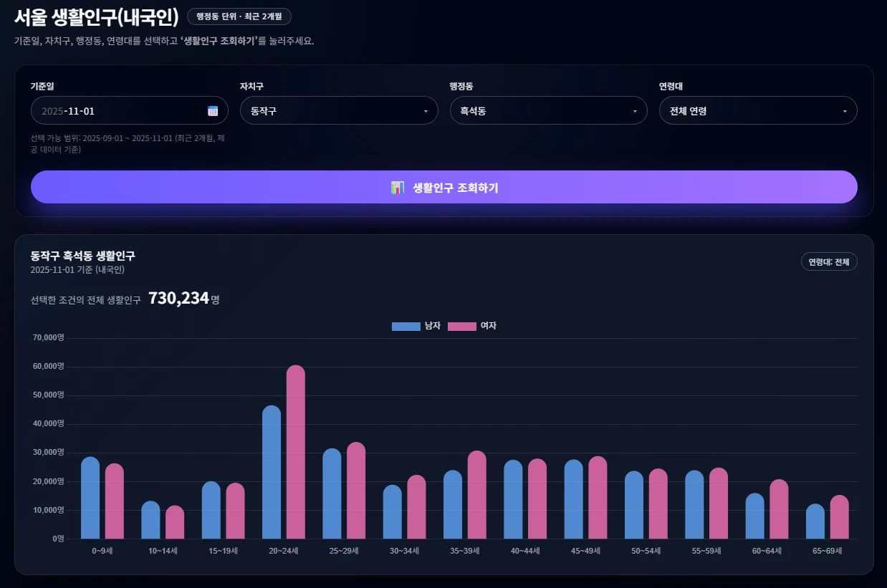Select the blue male bar for 20~24세

tap(272, 473)
